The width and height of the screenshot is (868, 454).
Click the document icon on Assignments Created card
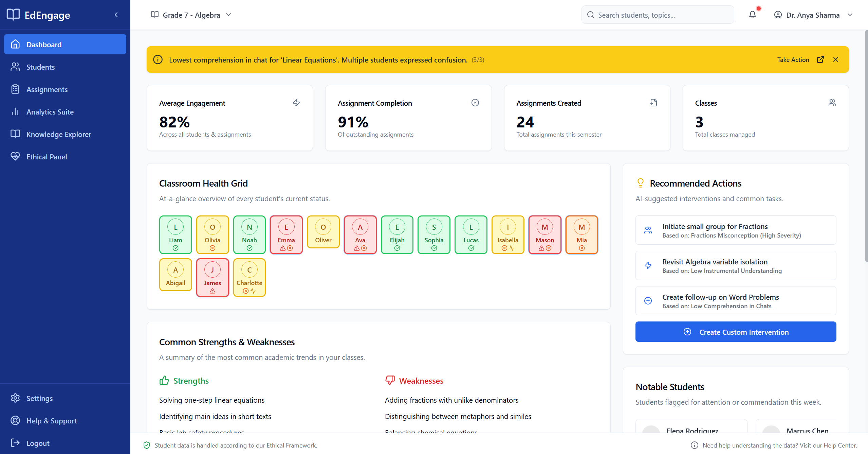pos(654,102)
